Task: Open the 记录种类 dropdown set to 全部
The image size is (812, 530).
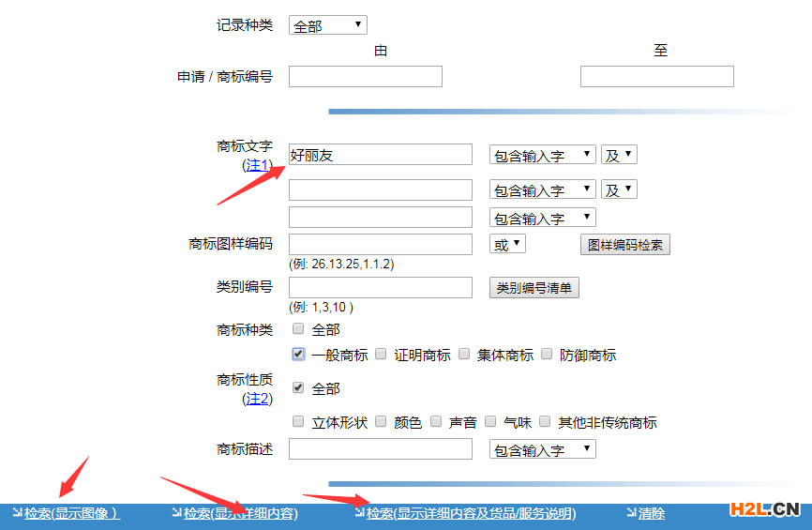Action: [327, 25]
